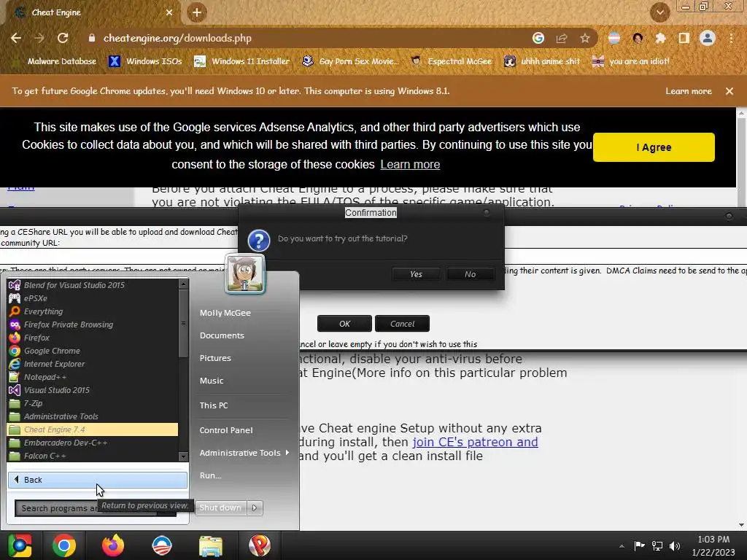
Task: Open Windows ISOs bookmark
Action: (146, 61)
